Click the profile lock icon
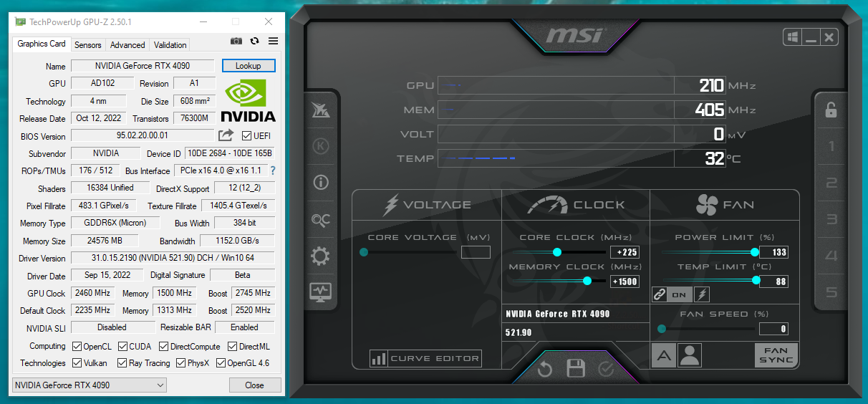Image resolution: width=868 pixels, height=404 pixels. click(831, 110)
